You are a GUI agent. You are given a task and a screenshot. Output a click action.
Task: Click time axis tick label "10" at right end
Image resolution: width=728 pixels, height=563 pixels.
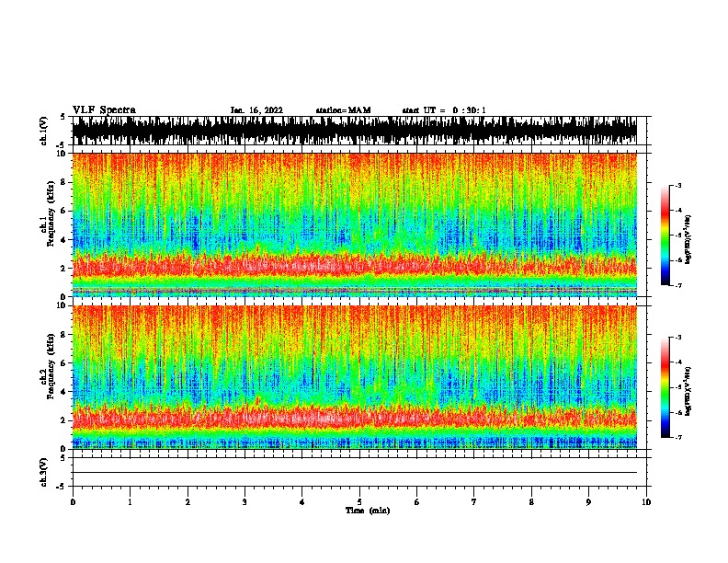coord(646,502)
